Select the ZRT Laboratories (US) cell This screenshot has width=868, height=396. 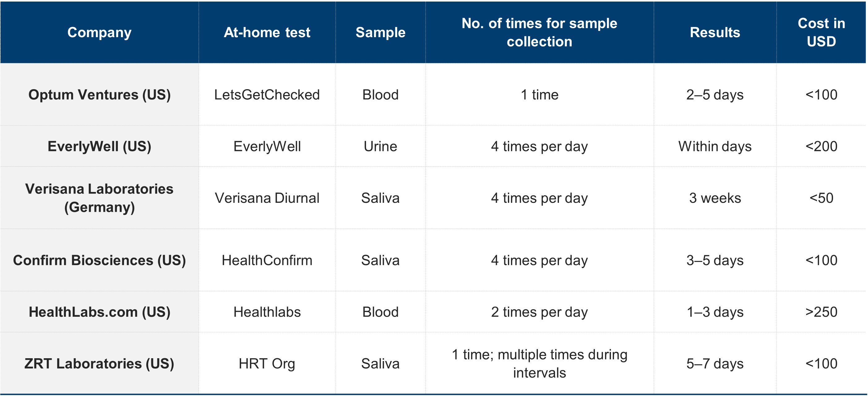[99, 363]
